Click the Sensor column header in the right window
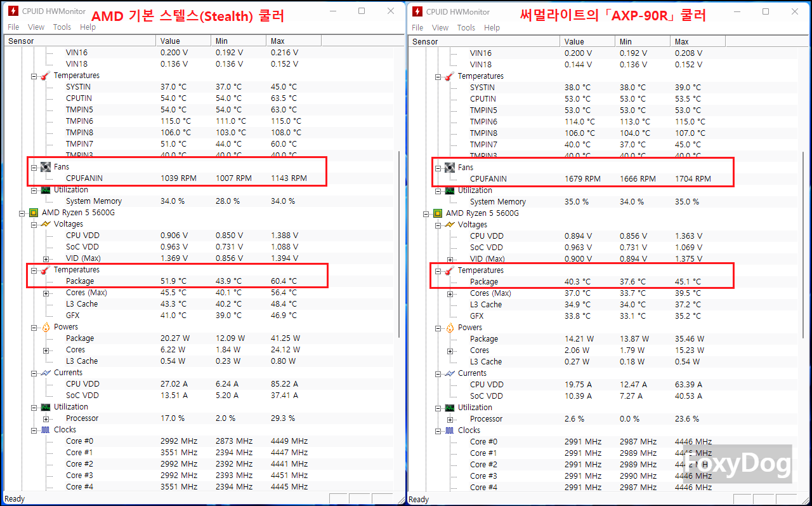The width and height of the screenshot is (812, 506). (485, 41)
